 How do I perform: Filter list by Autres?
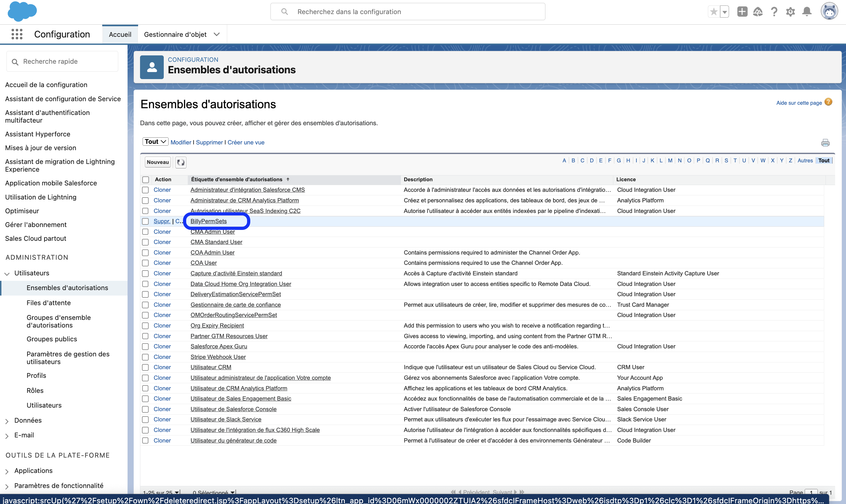click(x=805, y=161)
